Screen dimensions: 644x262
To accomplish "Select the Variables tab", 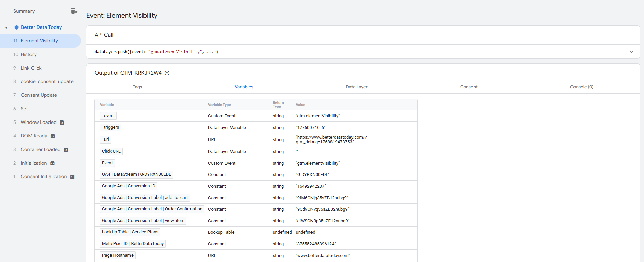I will [x=244, y=87].
